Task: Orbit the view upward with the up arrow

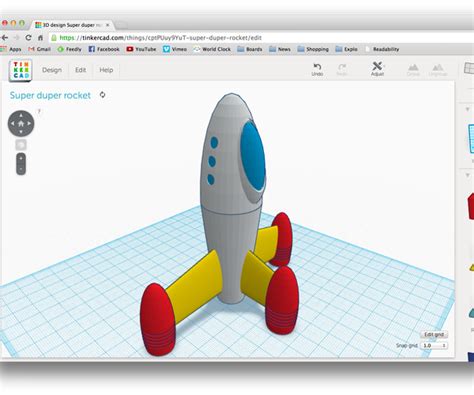Action: pyautogui.click(x=21, y=115)
